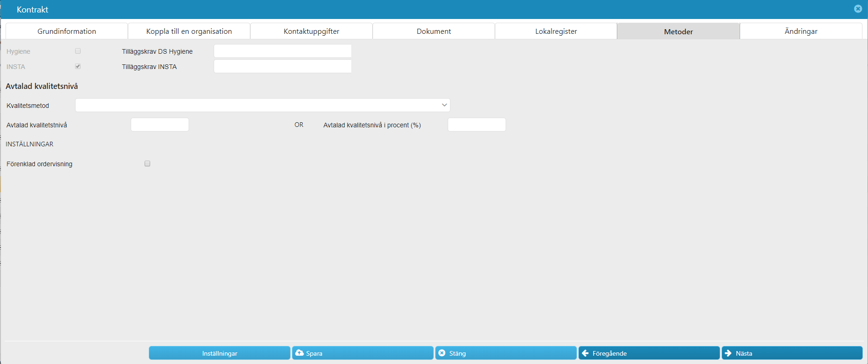The image size is (868, 364).
Task: Enable Förenklad ordervisning checkbox
Action: coord(147,163)
